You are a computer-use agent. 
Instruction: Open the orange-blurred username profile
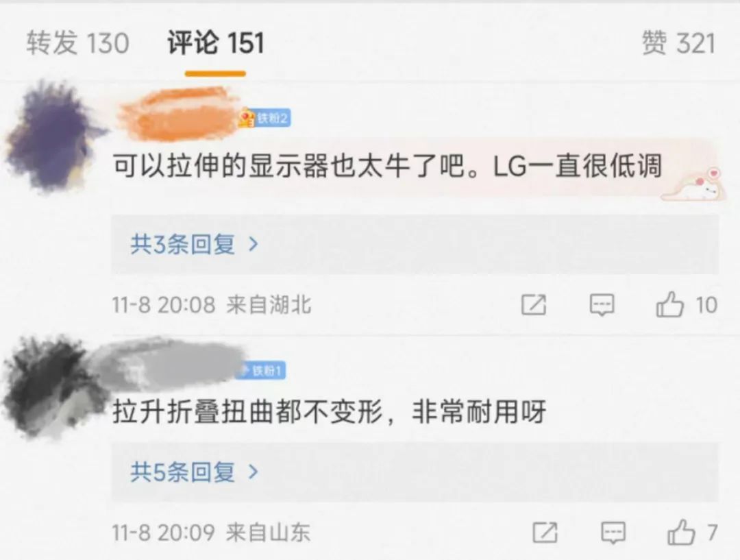click(178, 115)
